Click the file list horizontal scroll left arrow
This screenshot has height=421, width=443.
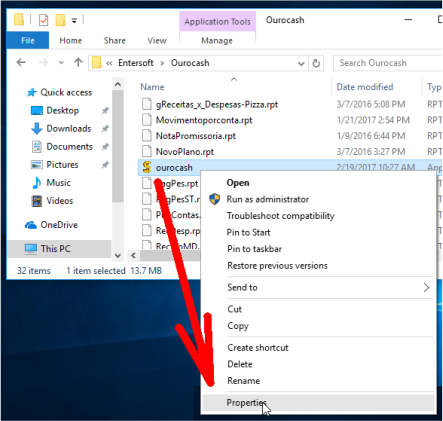(x=133, y=256)
